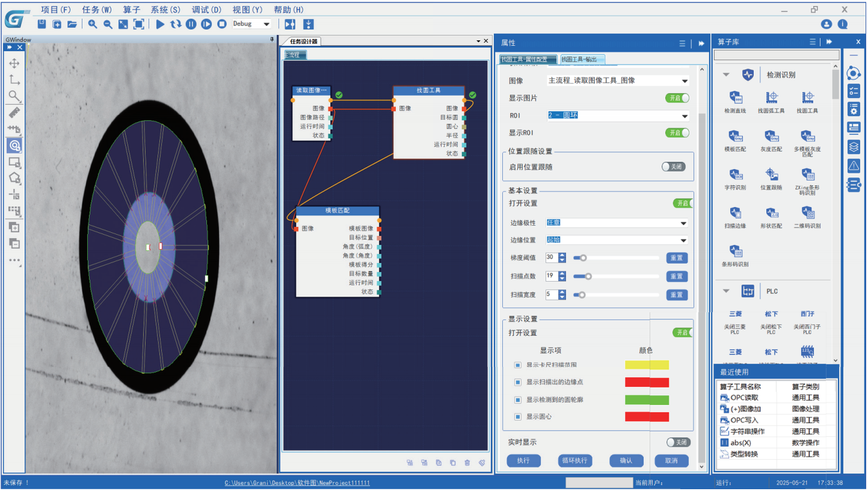The image size is (868, 491).
Task: Add 灰度匹配 operator from library
Action: 772,141
